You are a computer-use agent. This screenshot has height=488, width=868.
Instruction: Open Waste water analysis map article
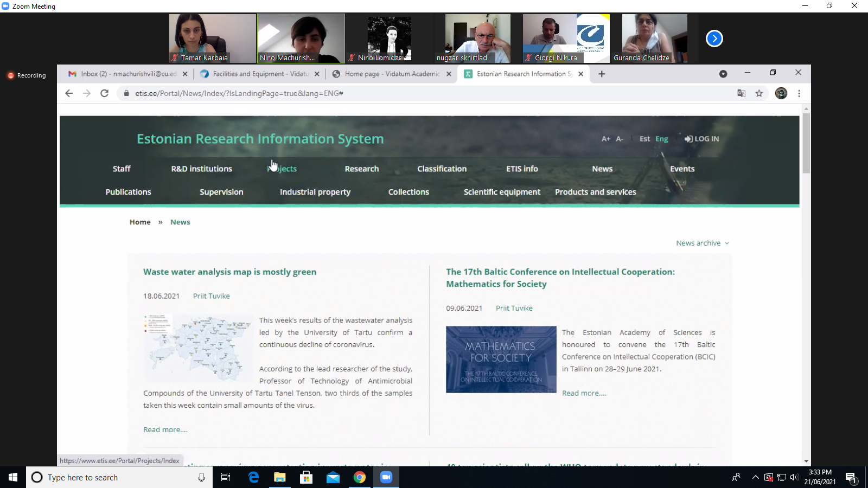pos(229,272)
